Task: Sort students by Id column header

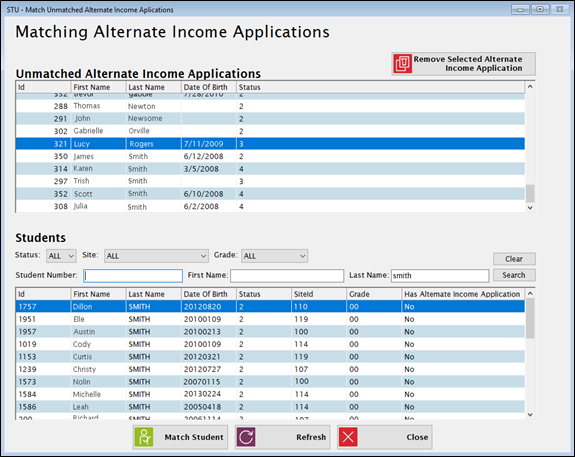Action: click(x=43, y=294)
